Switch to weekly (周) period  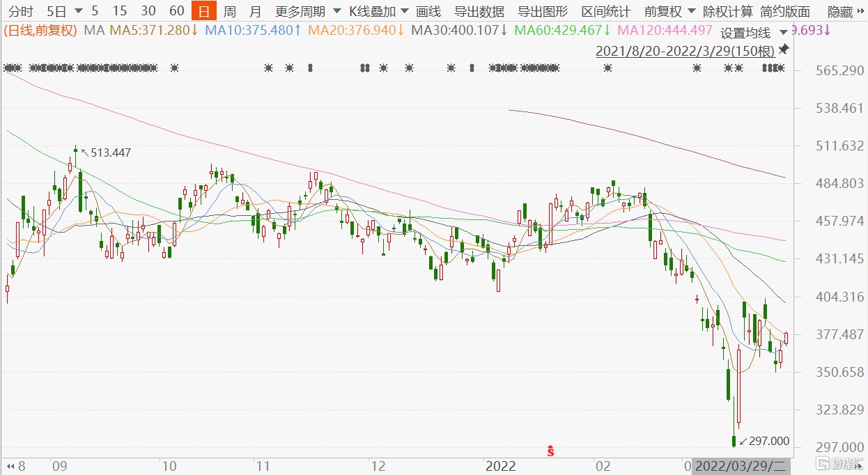click(x=229, y=11)
